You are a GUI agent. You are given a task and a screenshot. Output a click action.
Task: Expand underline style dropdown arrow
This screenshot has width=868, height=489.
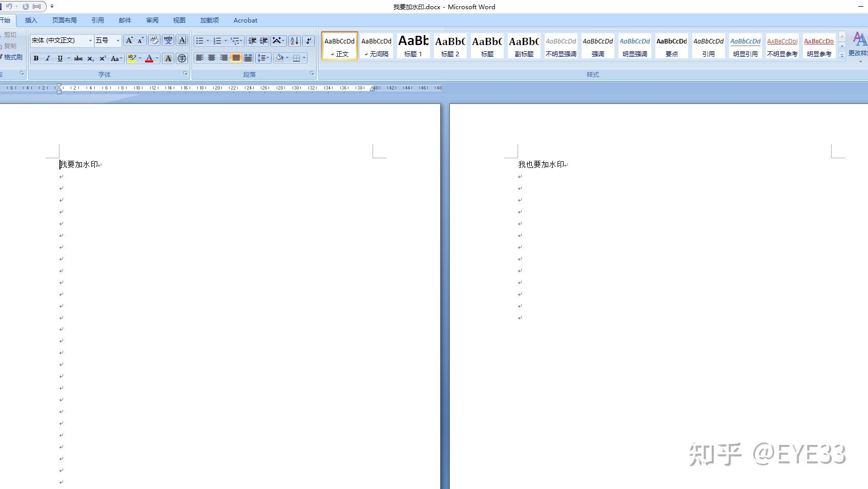click(69, 58)
